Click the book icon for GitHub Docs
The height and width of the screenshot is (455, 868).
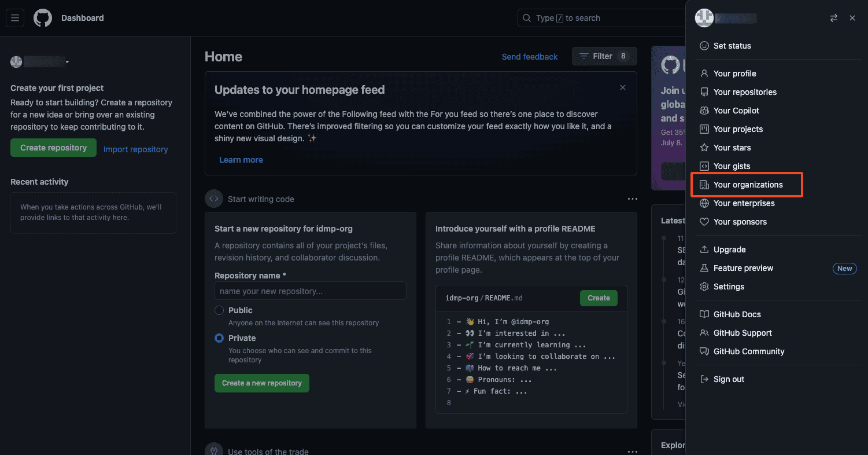click(704, 314)
